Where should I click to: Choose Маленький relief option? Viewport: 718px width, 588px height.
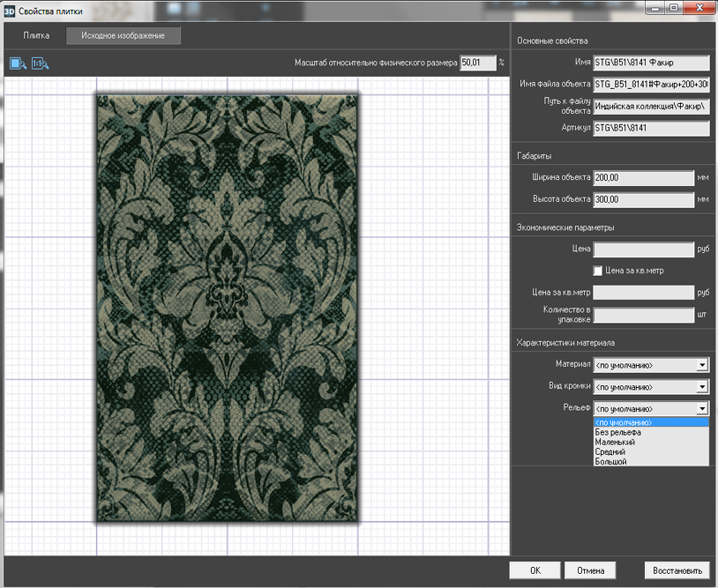point(616,442)
